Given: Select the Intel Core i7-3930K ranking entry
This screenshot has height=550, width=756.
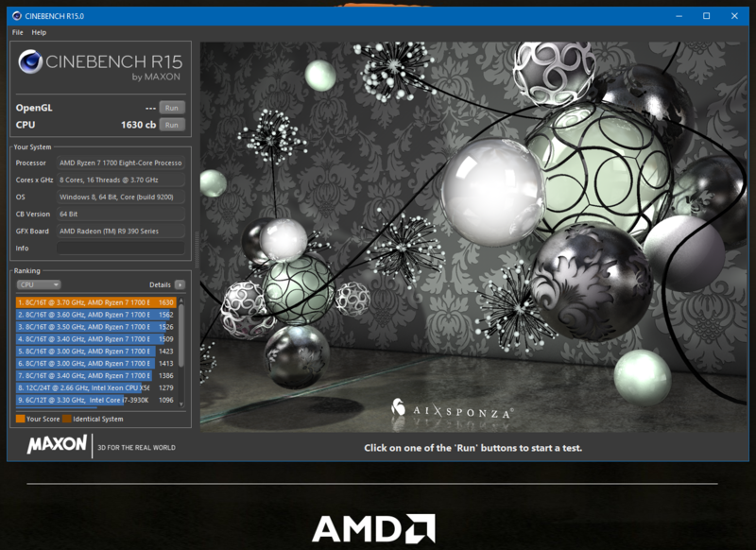Looking at the screenshot, I should [94, 400].
